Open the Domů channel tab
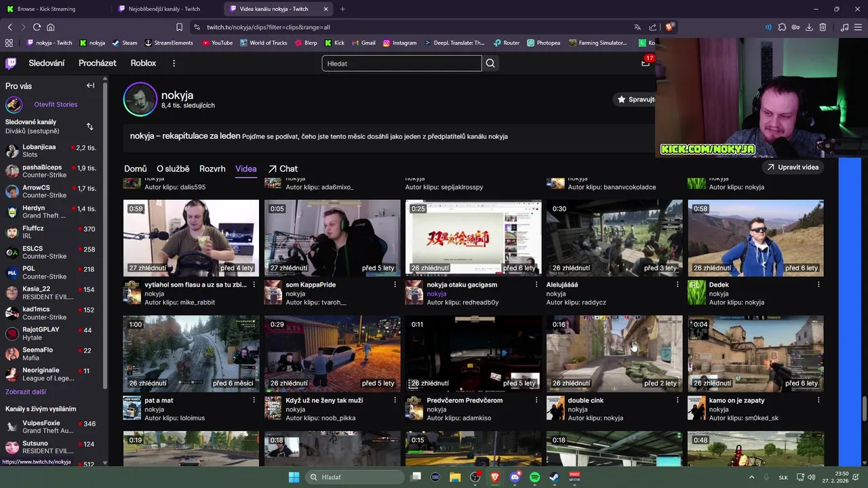 [135, 169]
